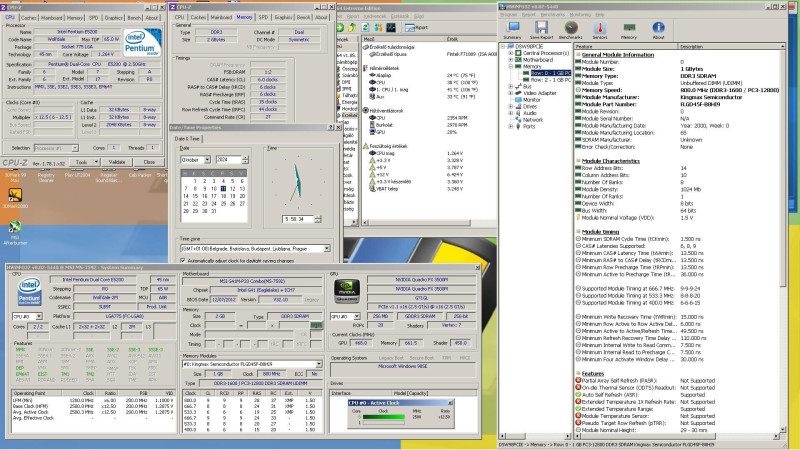The image size is (800, 450).
Task: Click the Validate button in CPU-Z
Action: click(119, 160)
